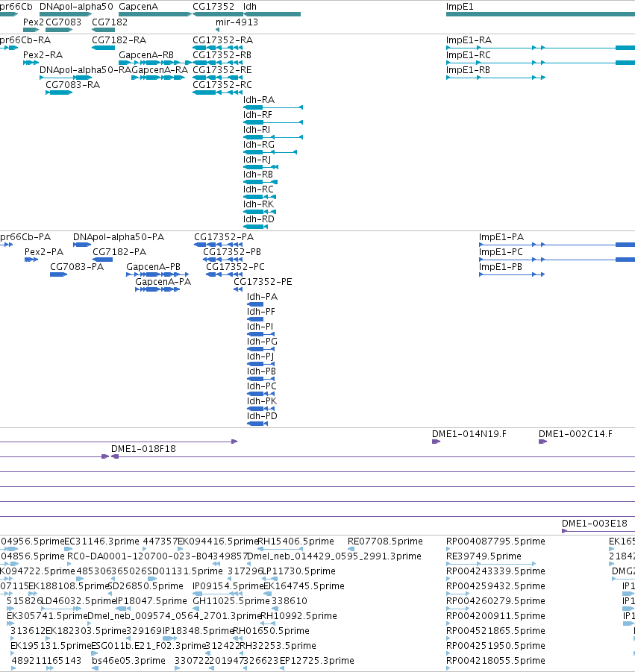Image resolution: width=635 pixels, height=672 pixels.
Task: Click protein pr66Cb-PA
Action: 25,237
